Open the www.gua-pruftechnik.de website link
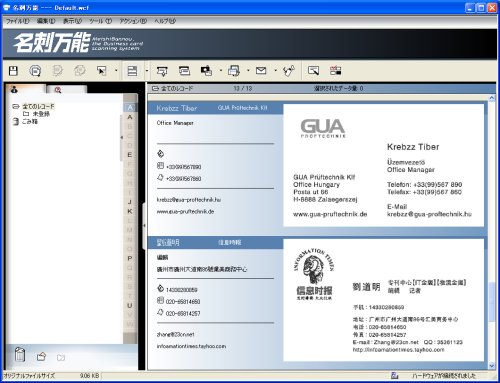 [x=185, y=212]
